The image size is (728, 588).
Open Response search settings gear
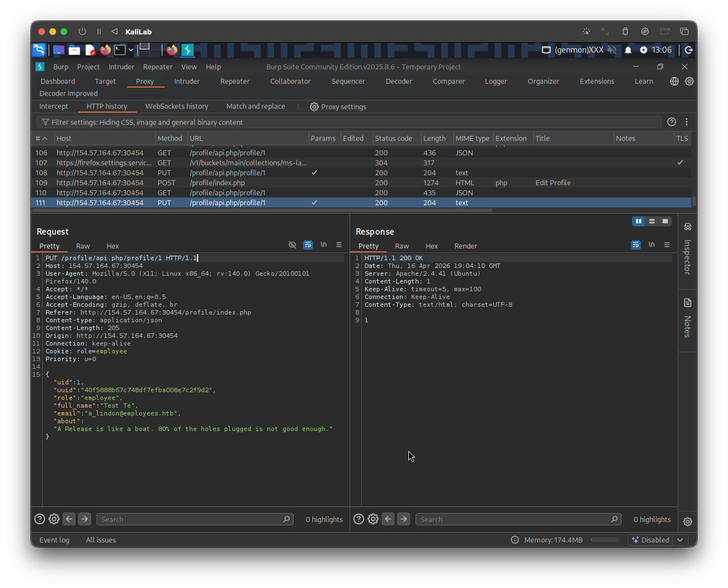pyautogui.click(x=373, y=519)
